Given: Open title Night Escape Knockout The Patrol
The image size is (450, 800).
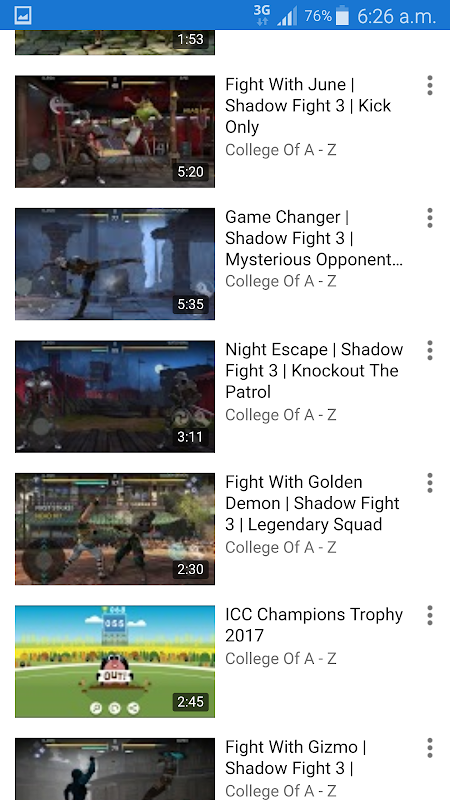Looking at the screenshot, I should click(314, 371).
